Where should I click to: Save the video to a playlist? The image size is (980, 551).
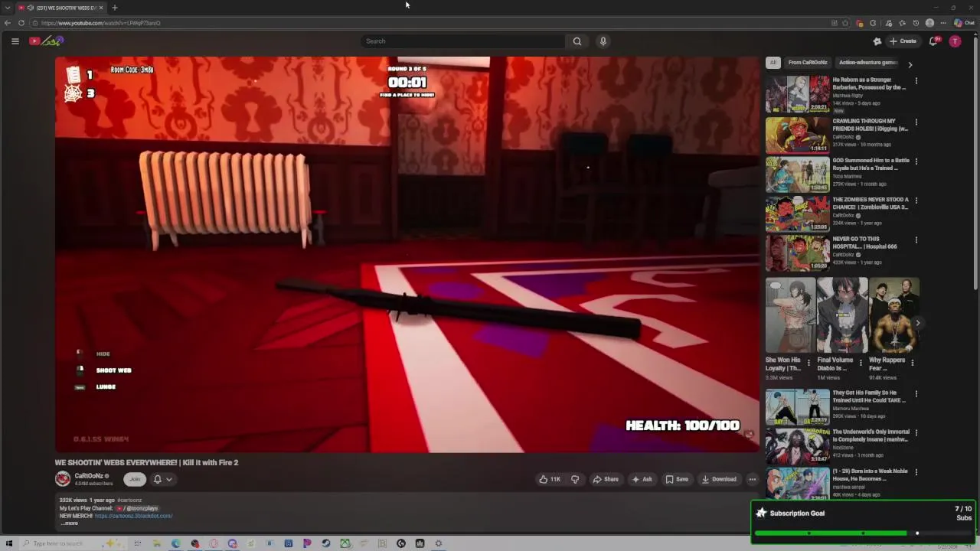pos(677,479)
